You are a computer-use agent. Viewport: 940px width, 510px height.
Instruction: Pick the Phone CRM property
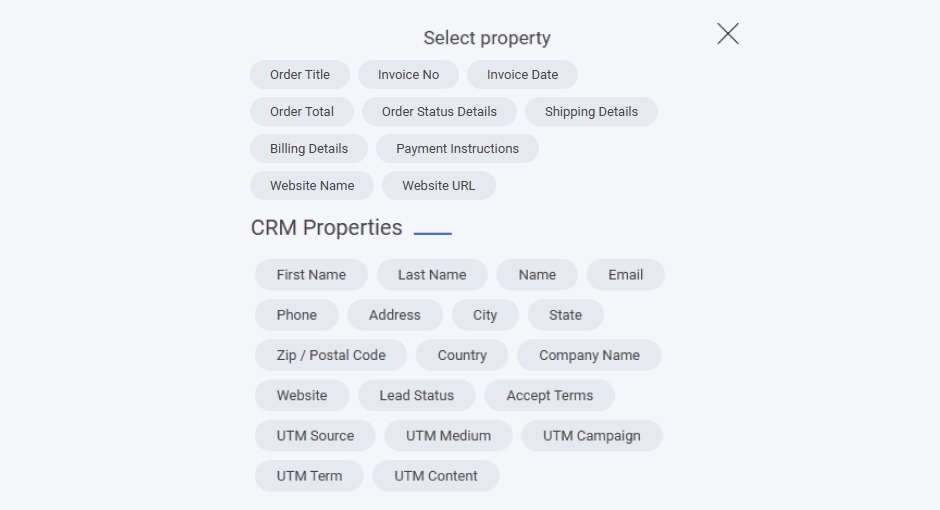(x=297, y=315)
